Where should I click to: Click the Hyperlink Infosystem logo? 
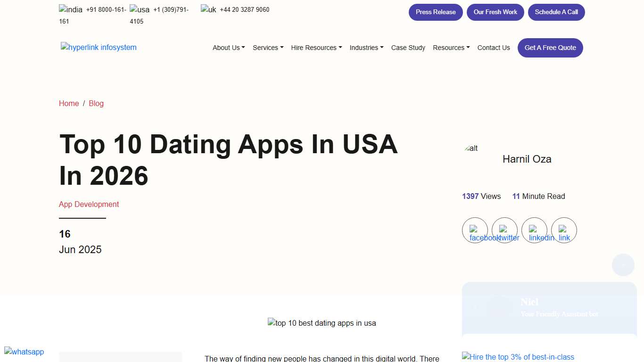[99, 47]
